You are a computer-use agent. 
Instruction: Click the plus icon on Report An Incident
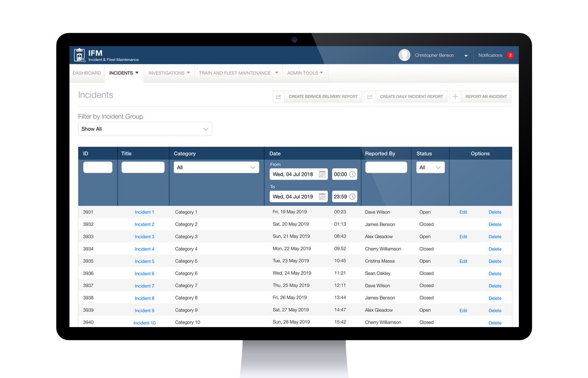coord(455,96)
